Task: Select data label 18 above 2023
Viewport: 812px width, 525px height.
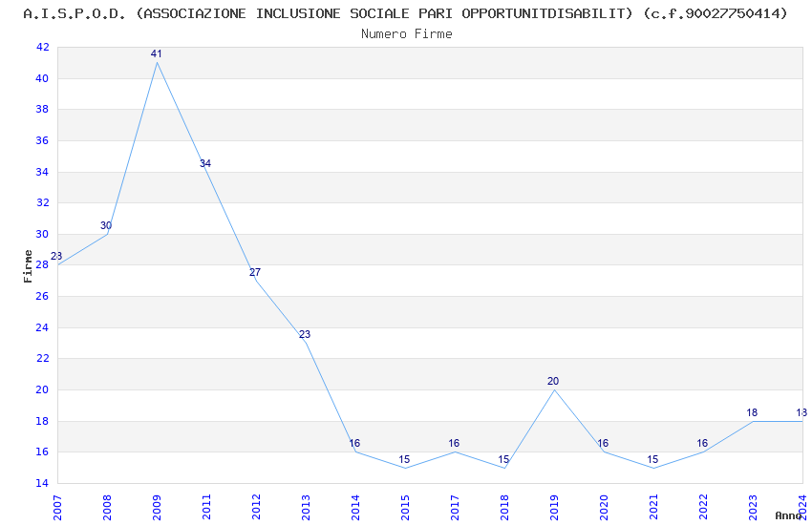Action: pyautogui.click(x=752, y=412)
